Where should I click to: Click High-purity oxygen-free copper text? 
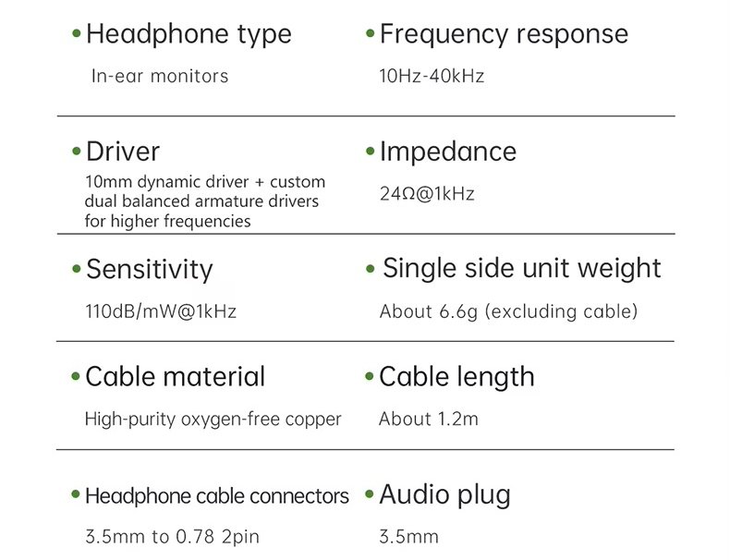click(x=213, y=419)
